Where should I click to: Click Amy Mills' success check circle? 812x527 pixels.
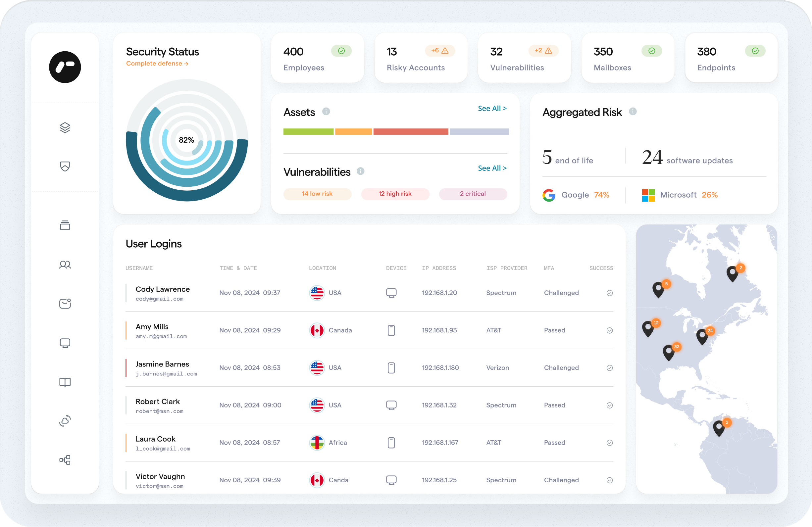coord(609,330)
